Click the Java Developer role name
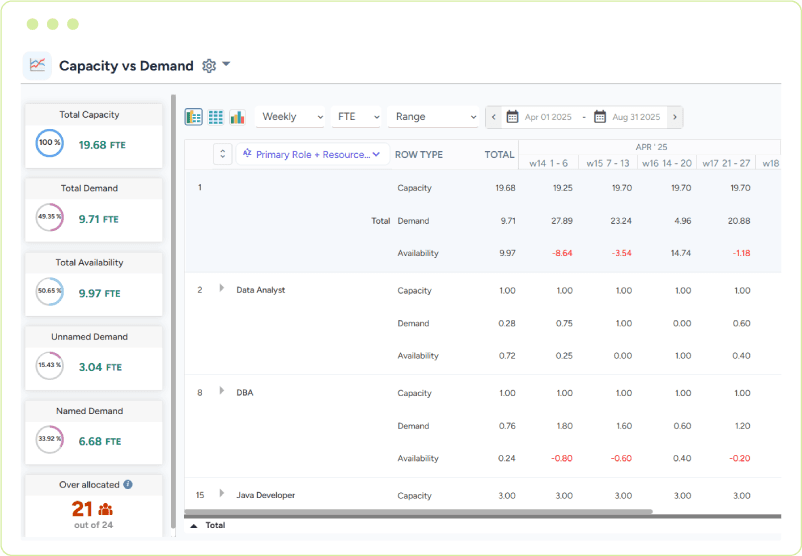 265,495
